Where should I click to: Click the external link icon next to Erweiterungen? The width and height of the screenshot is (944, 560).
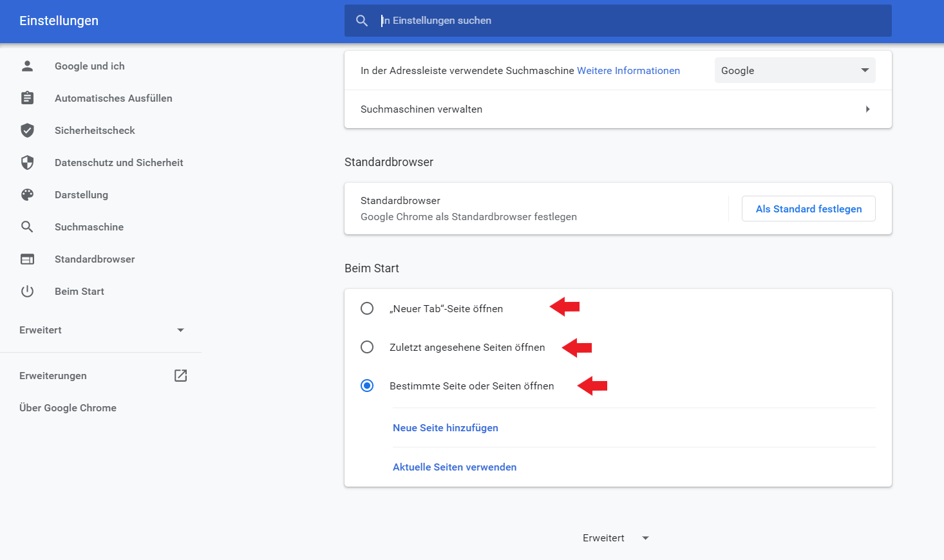pos(180,375)
